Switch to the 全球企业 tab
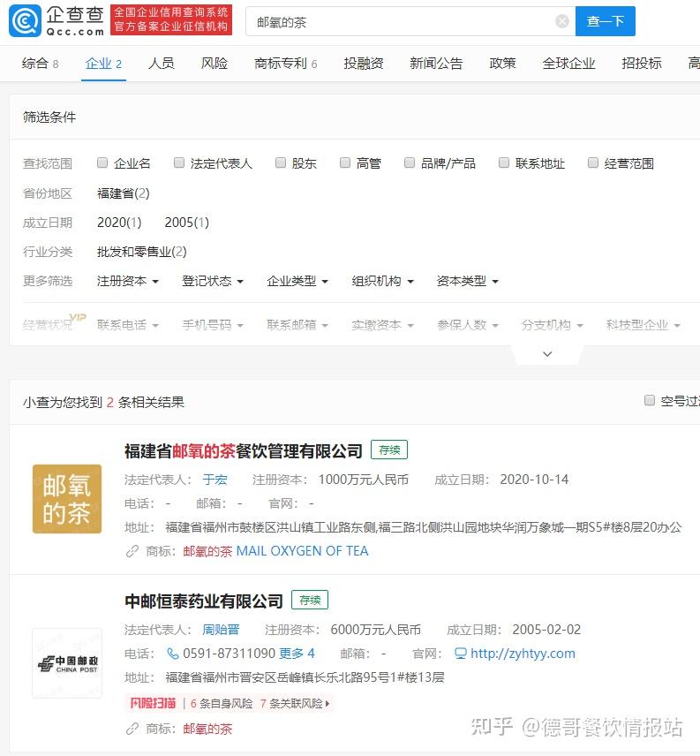This screenshot has width=700, height=756. coord(569,64)
